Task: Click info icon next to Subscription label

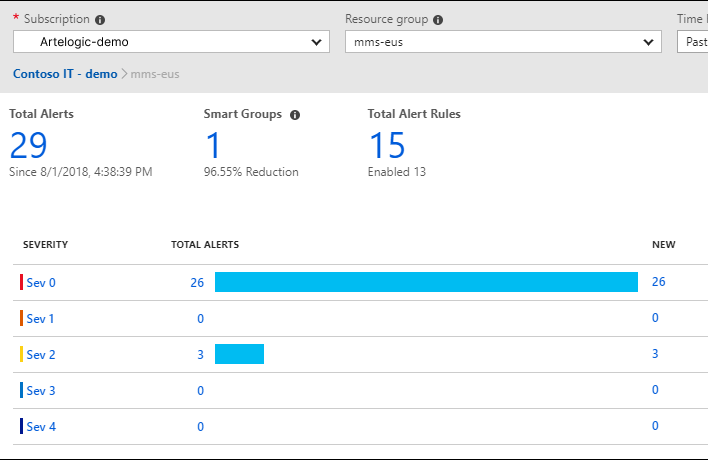Action: point(100,20)
